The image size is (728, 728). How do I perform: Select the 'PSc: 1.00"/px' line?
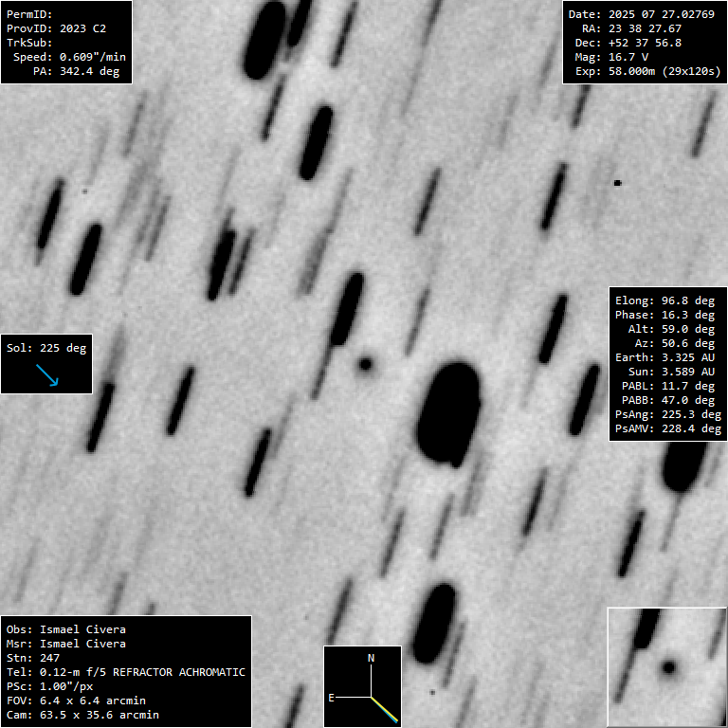pyautogui.click(x=49, y=686)
